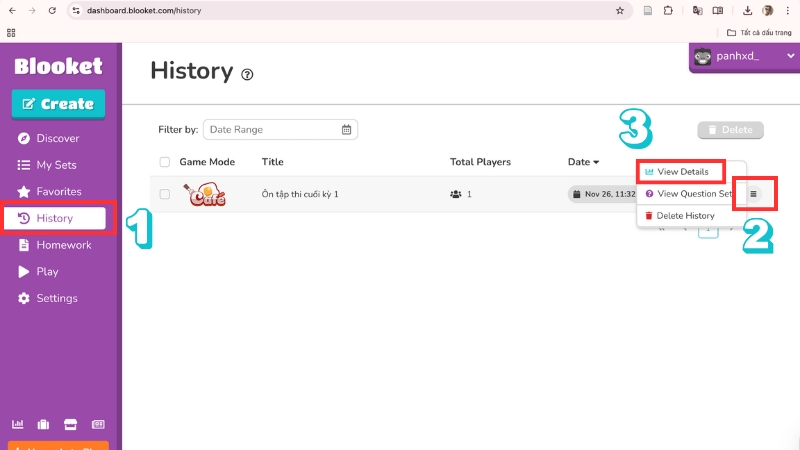Image resolution: width=800 pixels, height=450 pixels.
Task: Click the suitcase icon in the sidebar footer
Action: point(44,424)
